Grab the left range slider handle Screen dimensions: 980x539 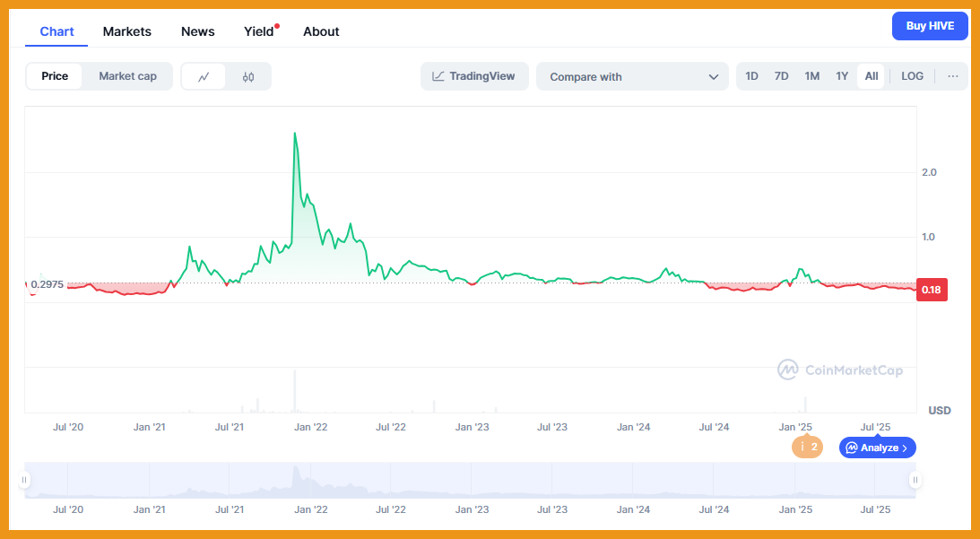click(25, 480)
